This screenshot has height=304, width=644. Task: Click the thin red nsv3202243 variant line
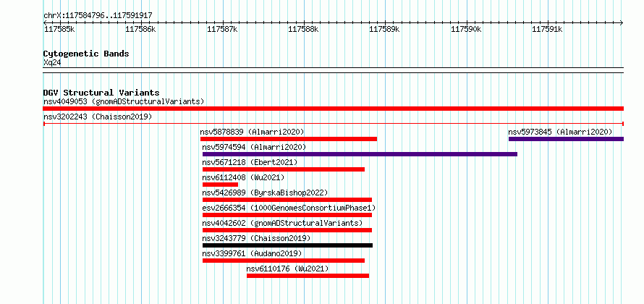pos(333,123)
